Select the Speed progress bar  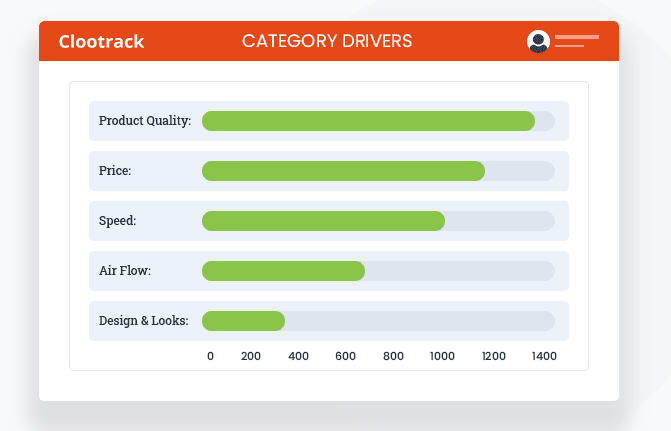(x=378, y=221)
